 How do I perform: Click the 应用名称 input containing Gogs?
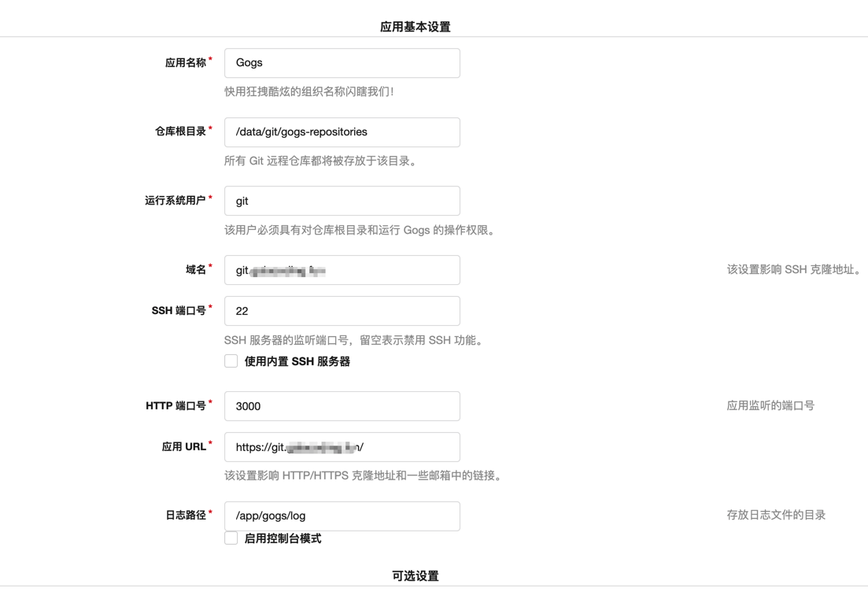[x=342, y=63]
